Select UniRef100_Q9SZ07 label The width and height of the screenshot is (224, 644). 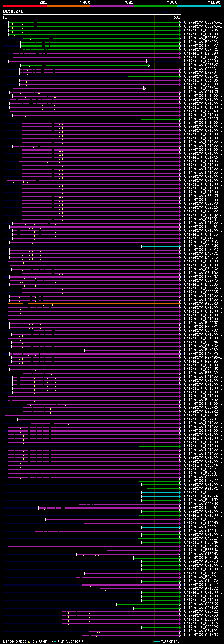pos(201,65)
